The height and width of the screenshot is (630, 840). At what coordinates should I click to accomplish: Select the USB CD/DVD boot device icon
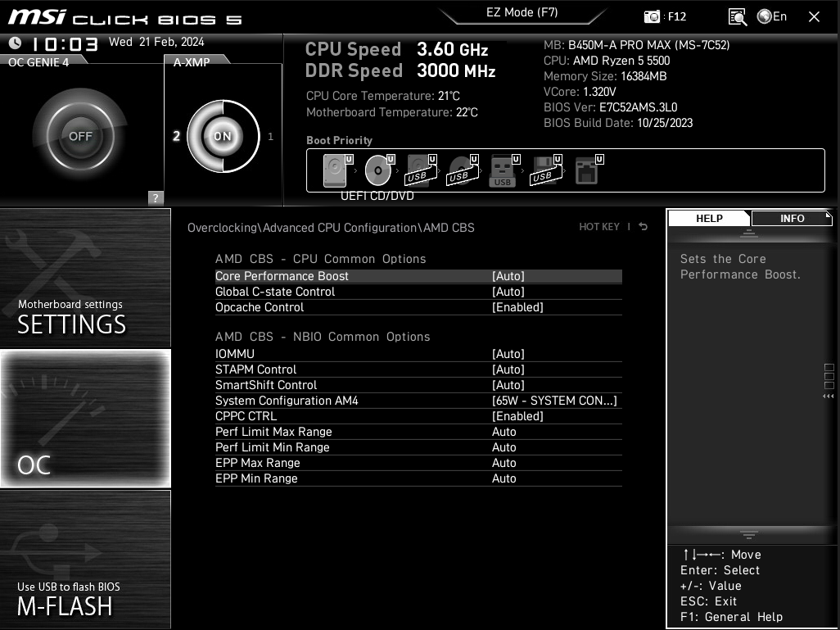pyautogui.click(x=463, y=170)
